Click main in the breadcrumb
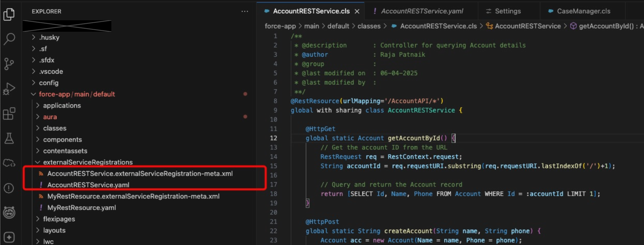 tap(311, 26)
